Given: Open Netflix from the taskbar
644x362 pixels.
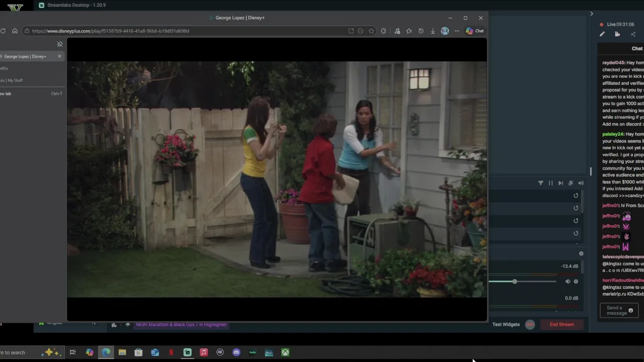Looking at the screenshot, I should (x=171, y=352).
